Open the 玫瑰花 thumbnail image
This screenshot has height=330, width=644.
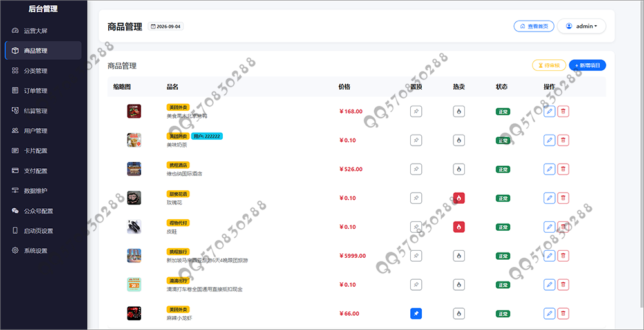pyautogui.click(x=134, y=198)
